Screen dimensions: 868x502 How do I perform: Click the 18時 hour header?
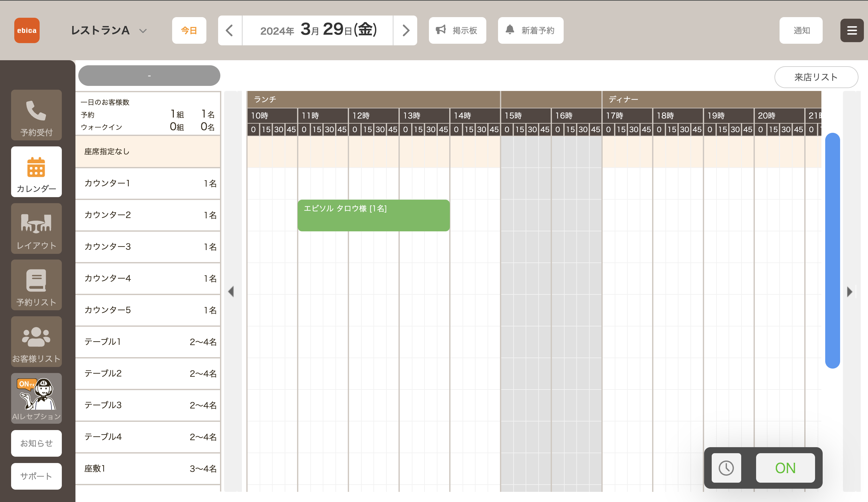678,115
